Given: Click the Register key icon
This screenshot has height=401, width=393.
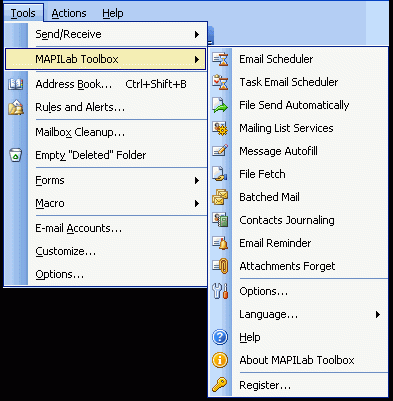Looking at the screenshot, I should click(220, 385).
